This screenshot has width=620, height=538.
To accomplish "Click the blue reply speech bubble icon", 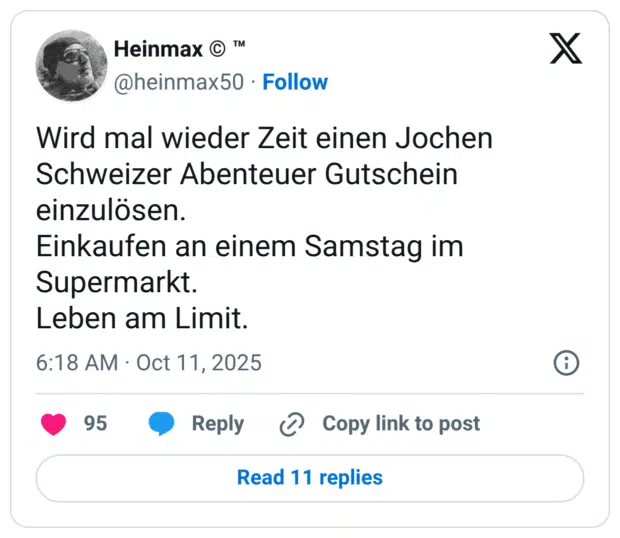I will pos(162,424).
